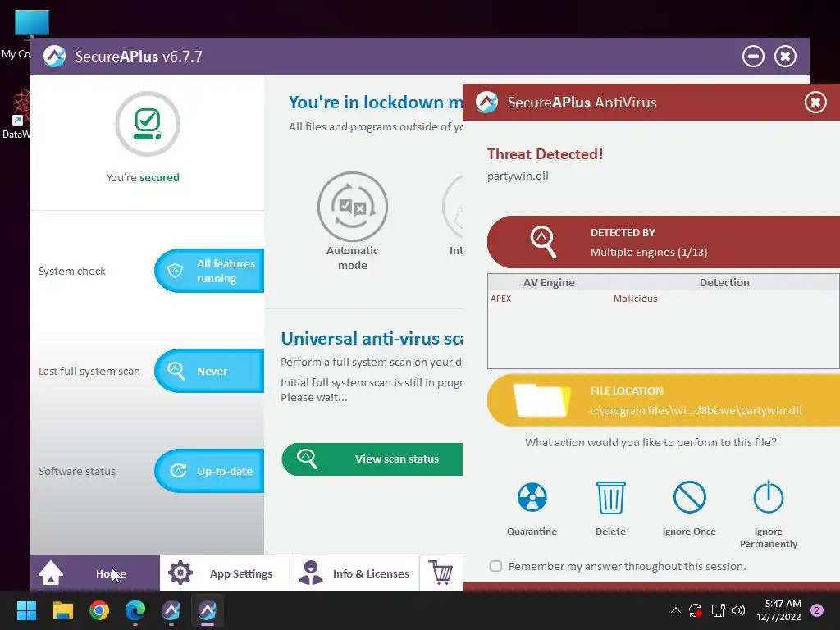Choose the Ignore Once icon
The height and width of the screenshot is (630, 840).
tap(689, 497)
